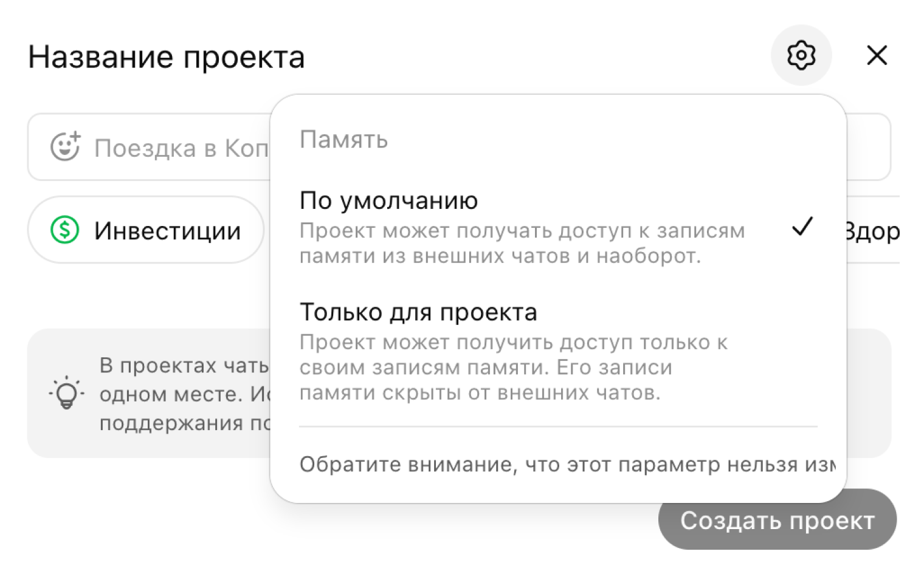Click the Обратите внимание notice text
The width and height of the screenshot is (924, 588).
click(x=565, y=465)
